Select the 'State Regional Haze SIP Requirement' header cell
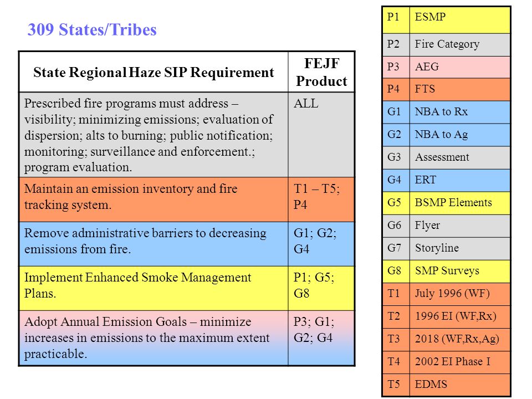 [154, 72]
